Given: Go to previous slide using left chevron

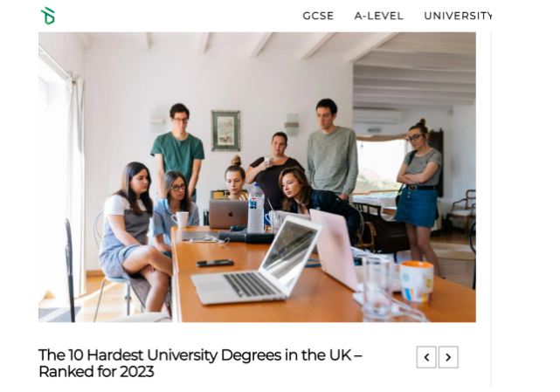Looking at the screenshot, I should pos(426,357).
